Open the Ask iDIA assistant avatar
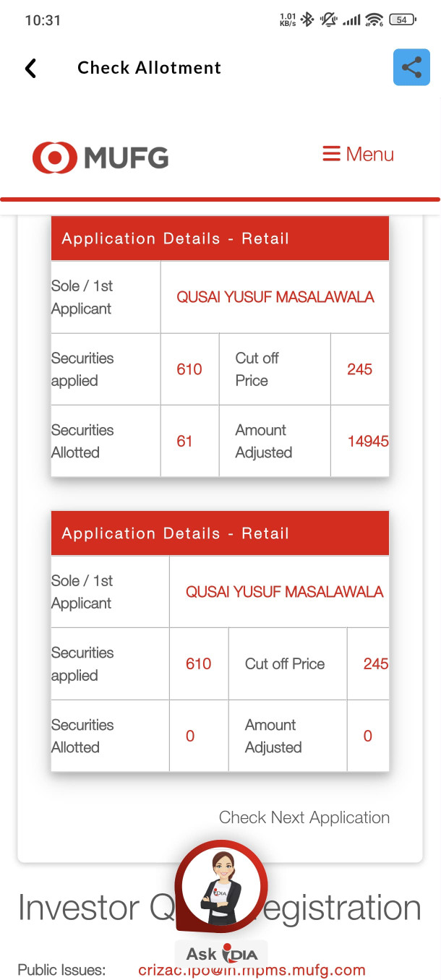 pyautogui.click(x=220, y=889)
